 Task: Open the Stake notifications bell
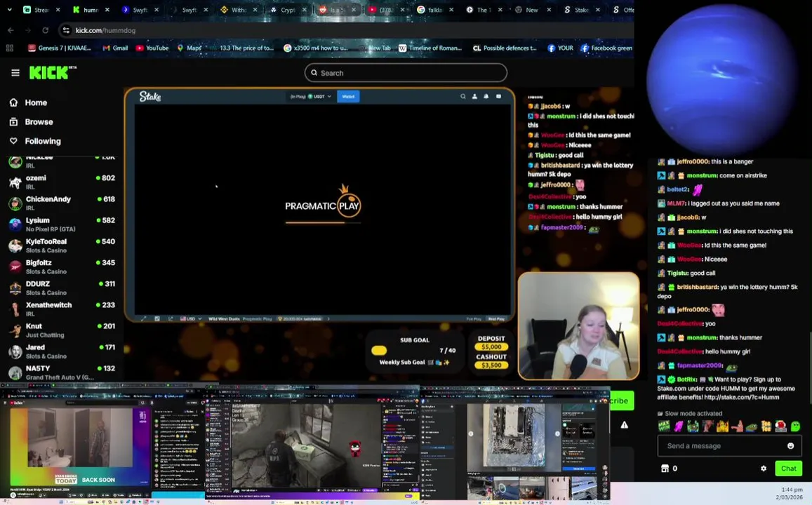point(486,96)
